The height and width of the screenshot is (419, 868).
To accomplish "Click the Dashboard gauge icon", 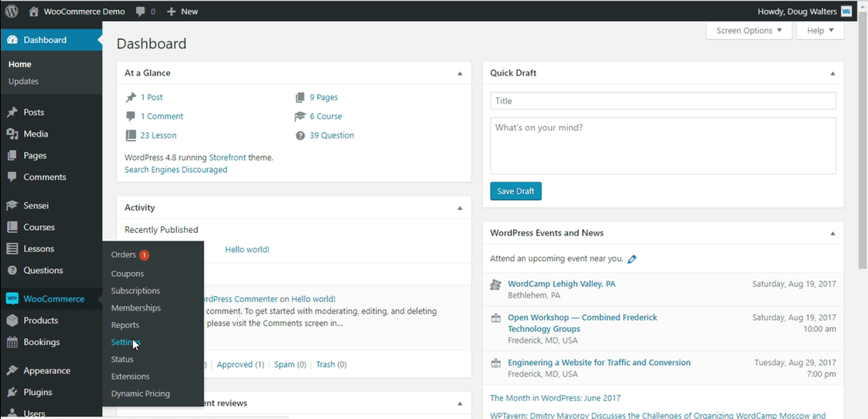I will coord(12,40).
